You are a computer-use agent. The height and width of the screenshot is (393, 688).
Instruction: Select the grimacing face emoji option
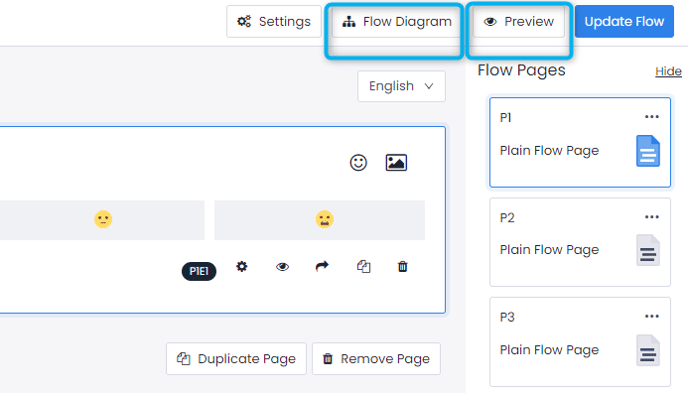(324, 219)
